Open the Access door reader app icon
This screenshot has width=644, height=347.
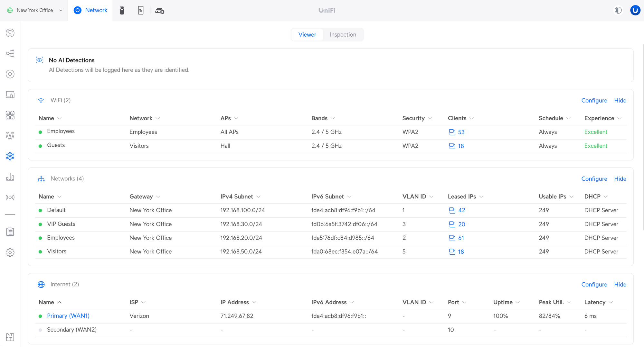[141, 10]
